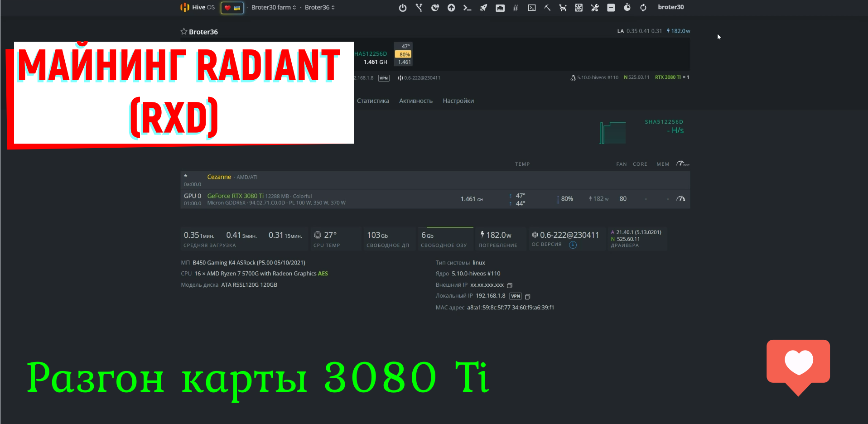This screenshot has width=868, height=424.
Task: Open the wrench and screwdriver tools icon
Action: click(595, 8)
